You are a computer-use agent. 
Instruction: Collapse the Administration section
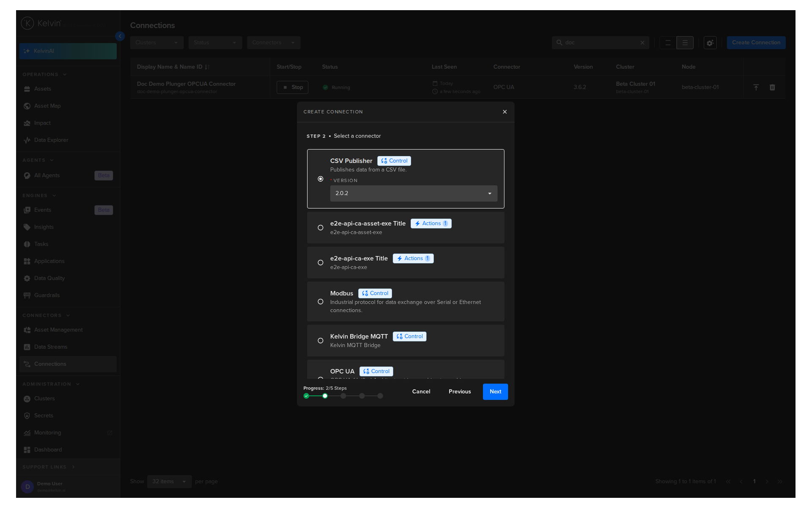(51, 384)
